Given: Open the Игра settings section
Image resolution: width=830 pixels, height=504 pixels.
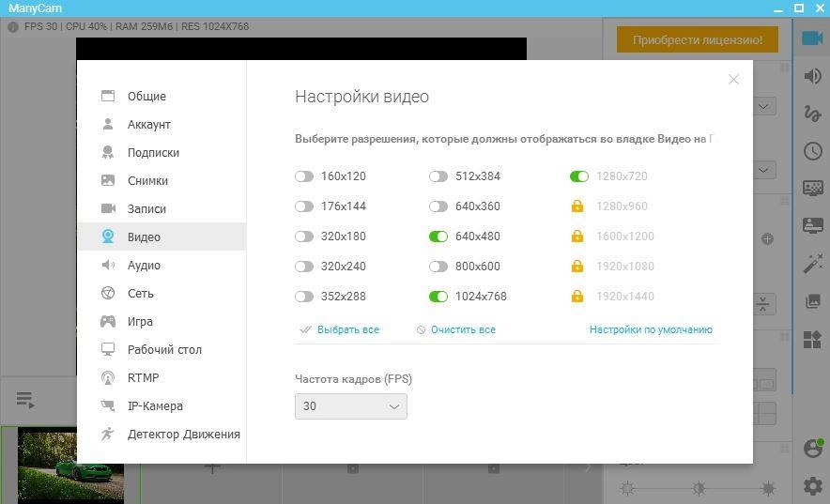Looking at the screenshot, I should click(x=162, y=321).
